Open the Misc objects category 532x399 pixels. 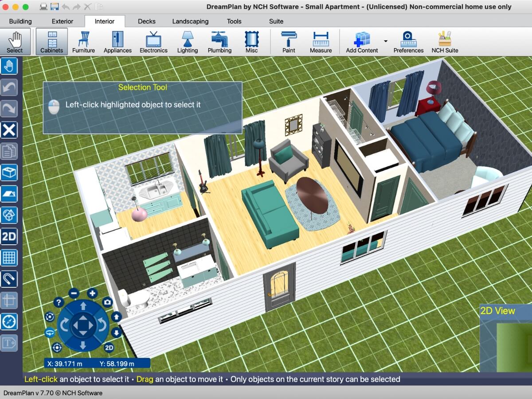point(251,42)
